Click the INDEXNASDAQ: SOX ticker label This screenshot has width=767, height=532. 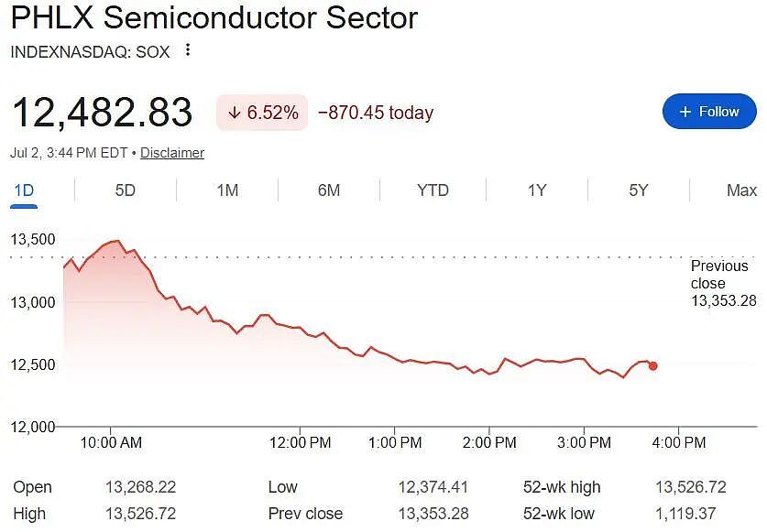[x=90, y=52]
